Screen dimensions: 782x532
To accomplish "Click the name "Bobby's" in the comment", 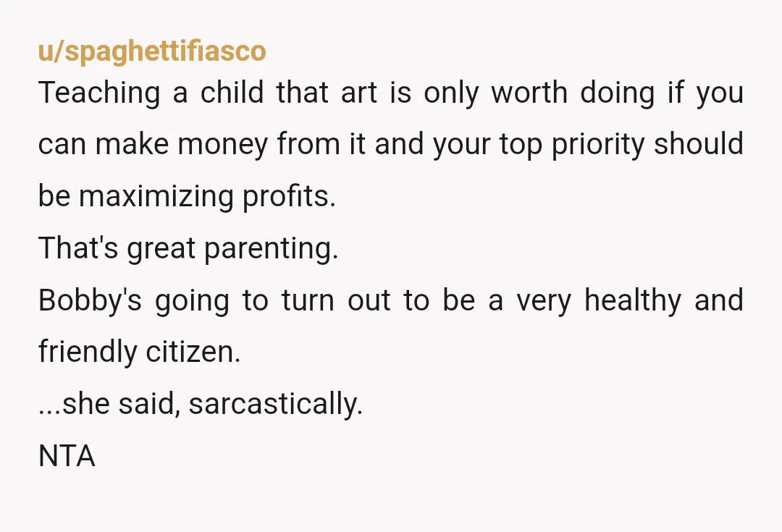I will [90, 300].
